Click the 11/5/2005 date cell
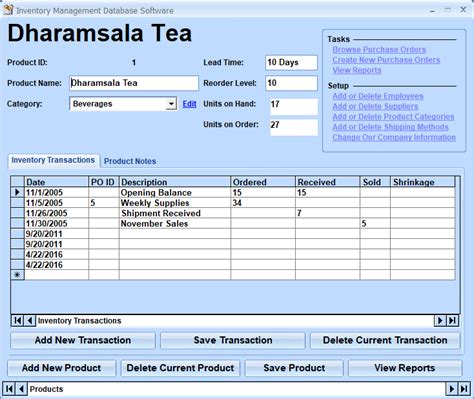 point(56,203)
